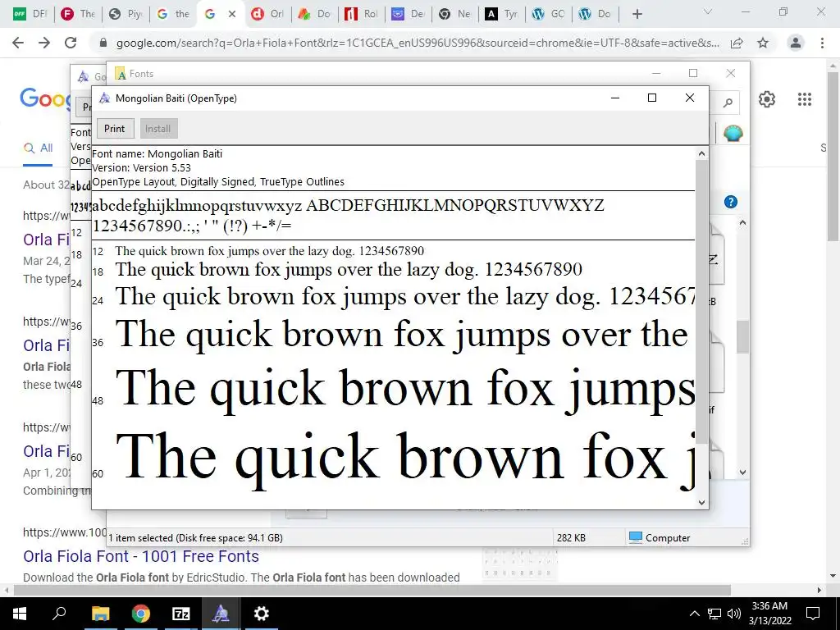Switch to the 'The' tab with red F icon

(x=78, y=15)
